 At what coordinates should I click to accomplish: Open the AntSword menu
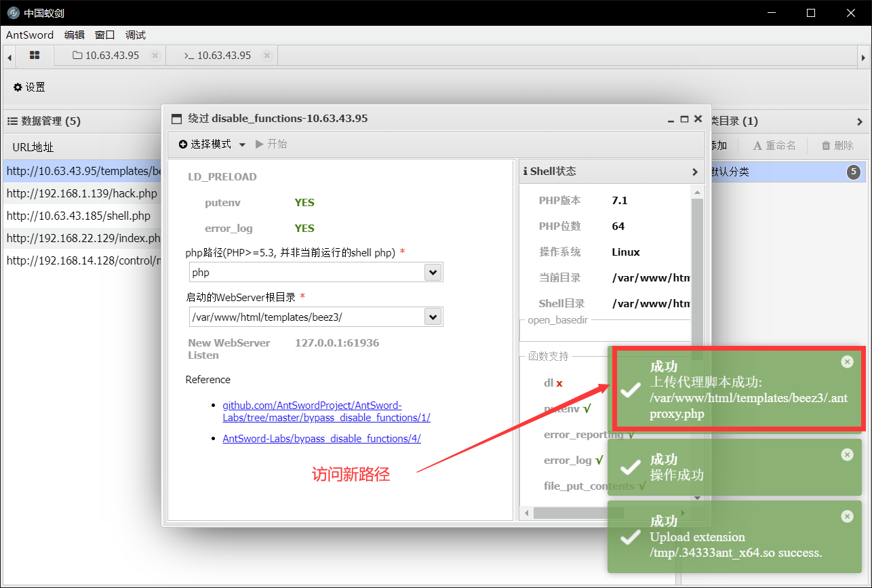click(30, 35)
